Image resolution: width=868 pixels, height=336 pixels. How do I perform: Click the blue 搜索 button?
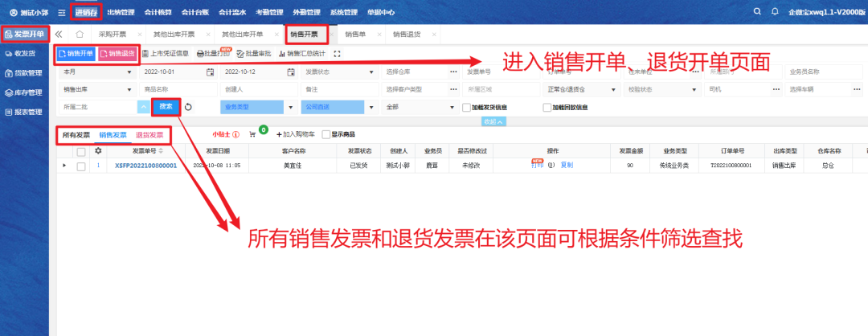(x=166, y=106)
